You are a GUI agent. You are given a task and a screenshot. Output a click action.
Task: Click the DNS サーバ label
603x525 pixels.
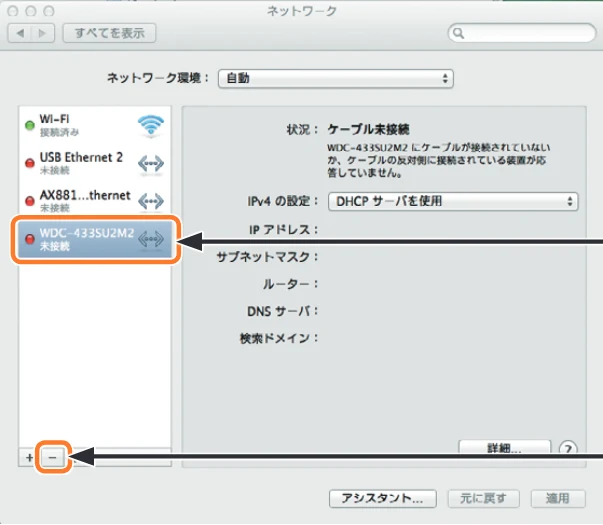pyautogui.click(x=283, y=311)
